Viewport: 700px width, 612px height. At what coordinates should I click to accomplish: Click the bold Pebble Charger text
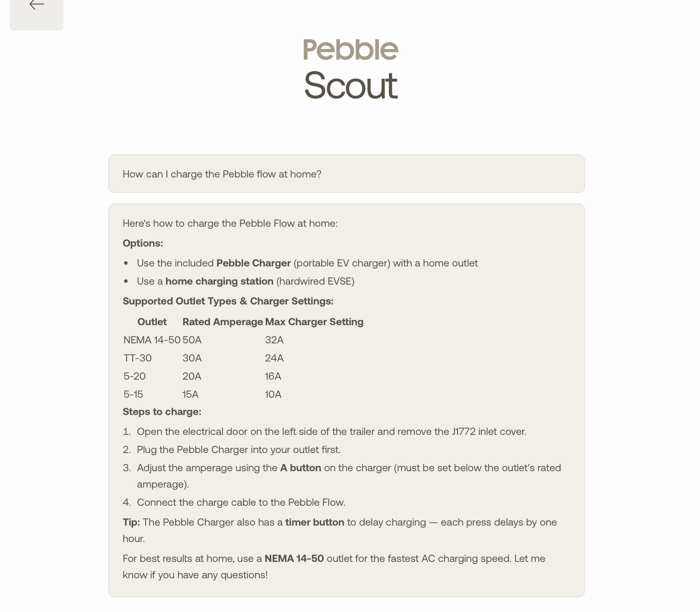pos(254,263)
